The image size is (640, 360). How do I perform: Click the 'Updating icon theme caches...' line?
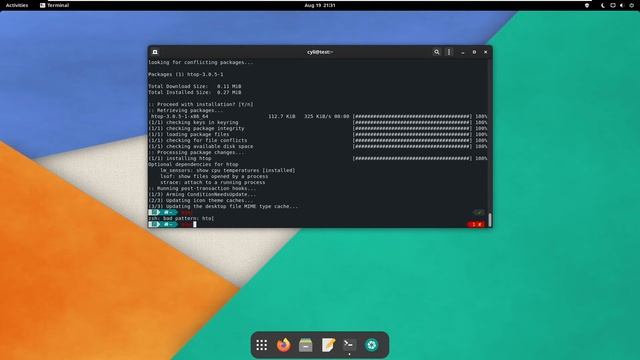(x=201, y=200)
